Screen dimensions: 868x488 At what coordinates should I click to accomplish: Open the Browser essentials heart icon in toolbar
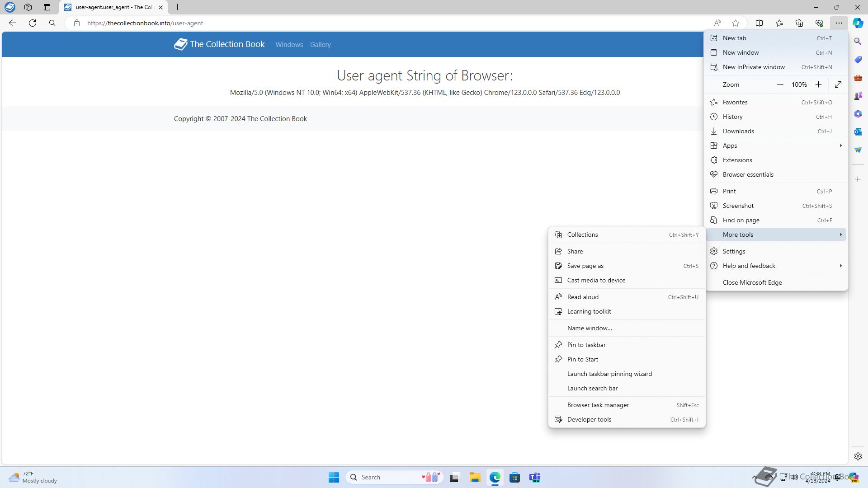point(819,23)
